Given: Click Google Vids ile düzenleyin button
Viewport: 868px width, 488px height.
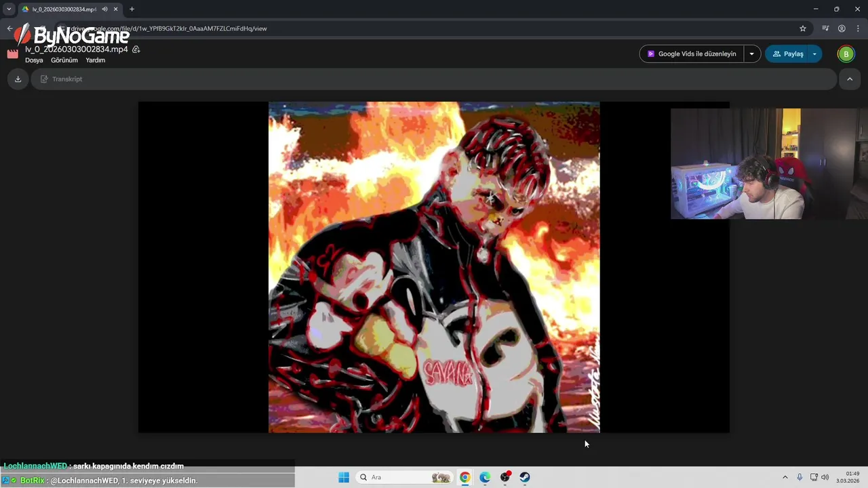Looking at the screenshot, I should pos(691,54).
